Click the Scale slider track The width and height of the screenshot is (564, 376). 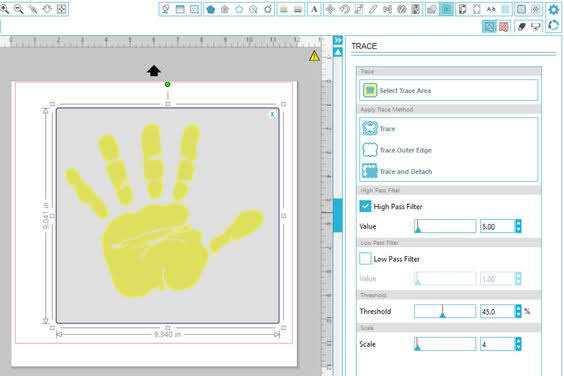445,344
